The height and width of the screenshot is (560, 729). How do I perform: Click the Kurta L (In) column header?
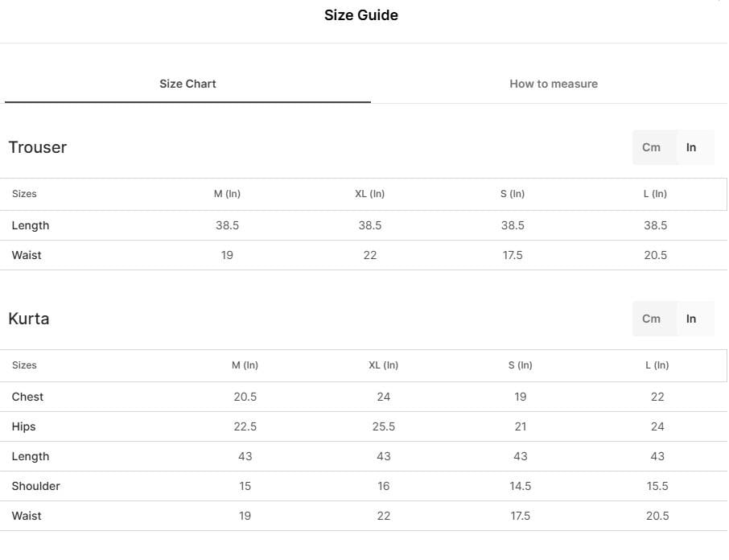(x=657, y=365)
